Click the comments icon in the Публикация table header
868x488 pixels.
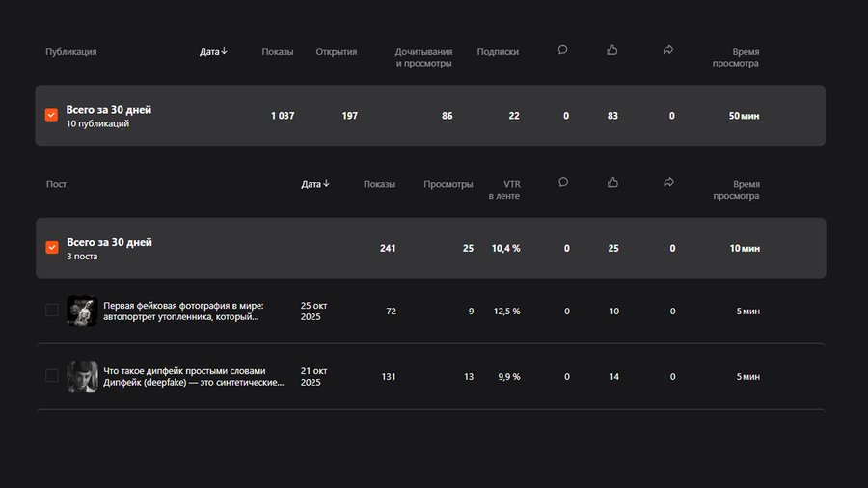click(x=562, y=51)
